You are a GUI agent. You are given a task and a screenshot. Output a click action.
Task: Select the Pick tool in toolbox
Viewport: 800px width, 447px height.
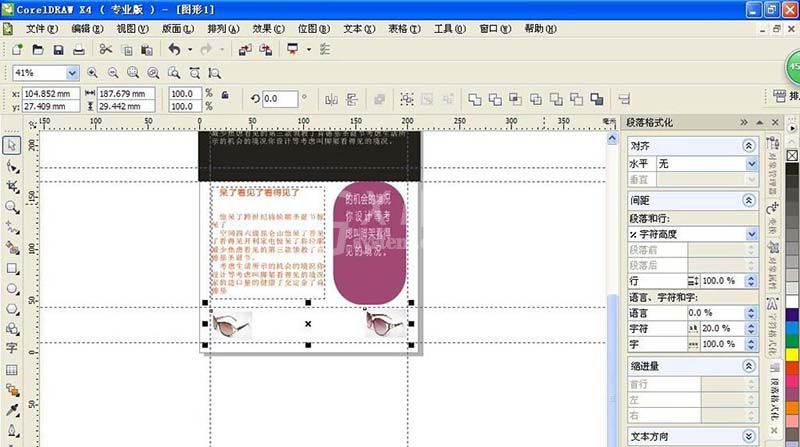pyautogui.click(x=12, y=145)
